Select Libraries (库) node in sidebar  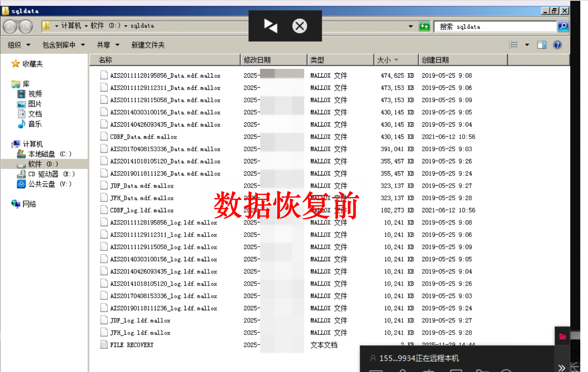[x=20, y=84]
